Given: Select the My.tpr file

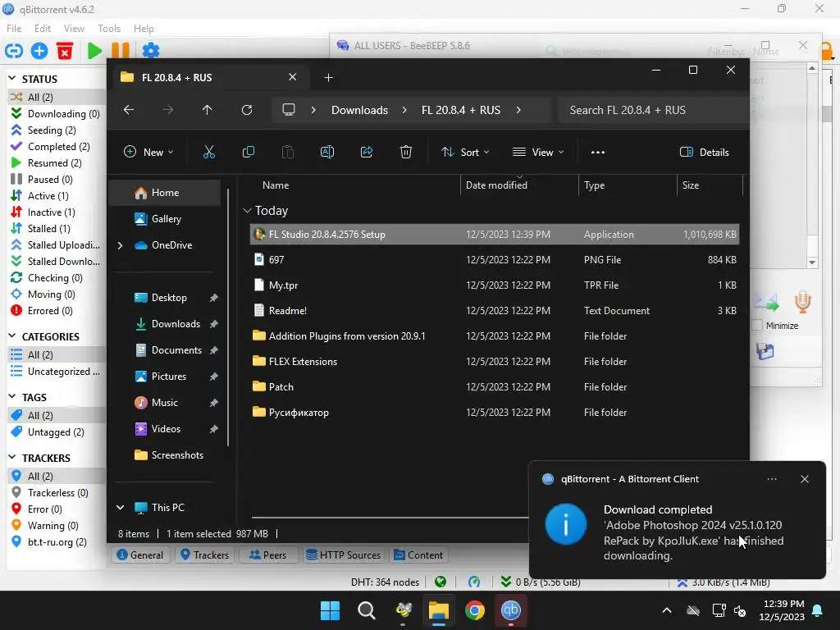Looking at the screenshot, I should 495,285.
